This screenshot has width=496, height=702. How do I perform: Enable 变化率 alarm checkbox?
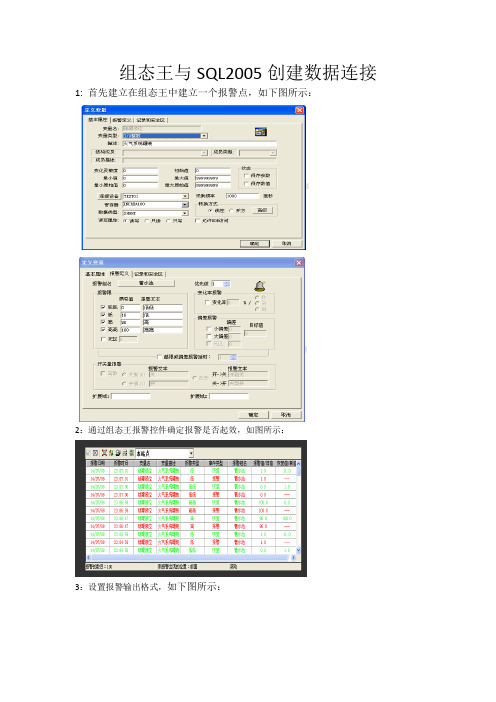(x=207, y=303)
